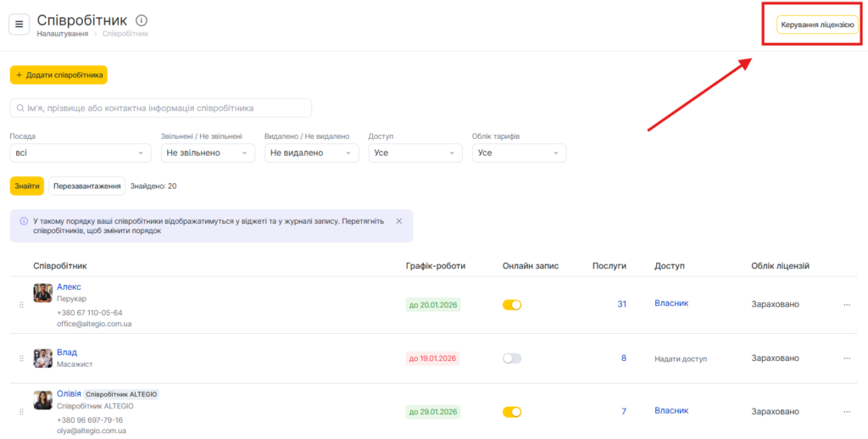Click the Додати співробітника button
The width and height of the screenshot is (868, 439).
pyautogui.click(x=58, y=75)
